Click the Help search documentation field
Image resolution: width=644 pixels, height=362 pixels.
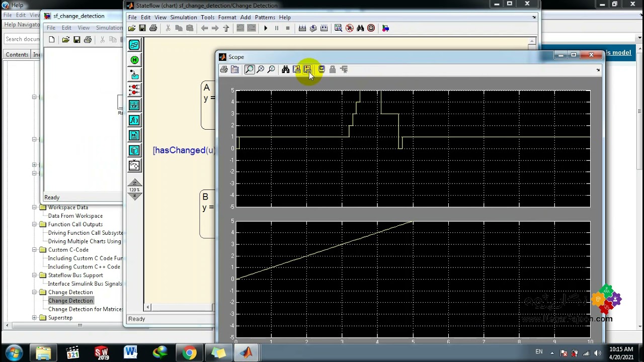(22, 39)
